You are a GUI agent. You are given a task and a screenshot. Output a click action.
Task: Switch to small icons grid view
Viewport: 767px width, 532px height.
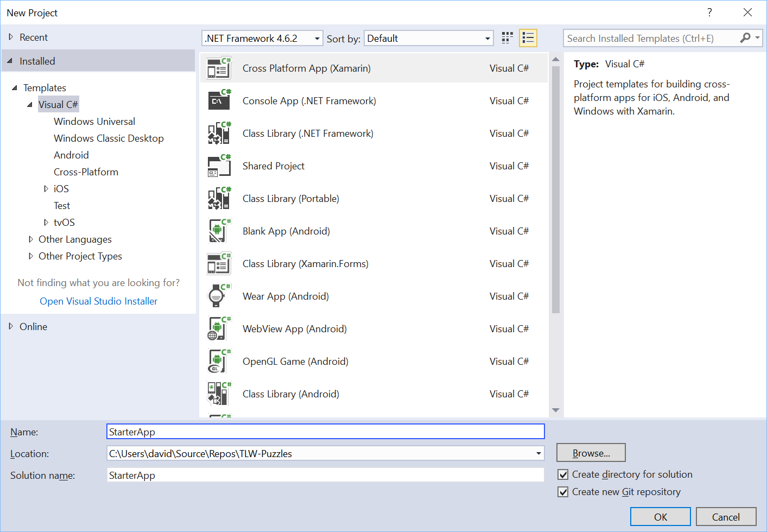[x=508, y=38]
